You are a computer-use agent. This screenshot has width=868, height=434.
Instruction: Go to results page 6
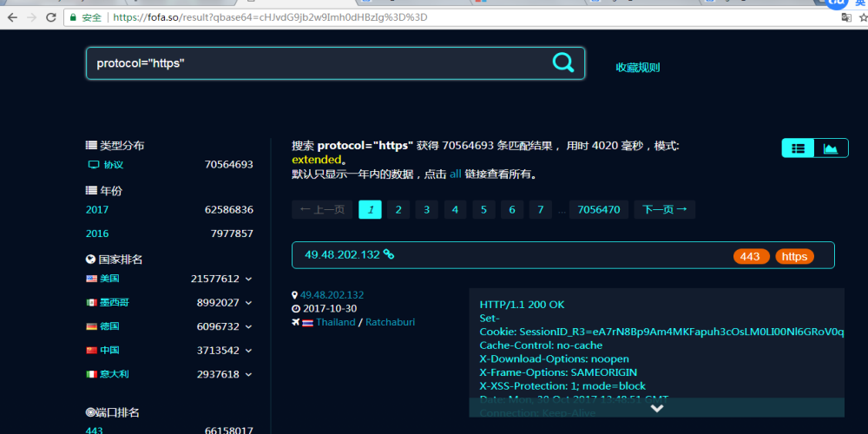click(512, 209)
